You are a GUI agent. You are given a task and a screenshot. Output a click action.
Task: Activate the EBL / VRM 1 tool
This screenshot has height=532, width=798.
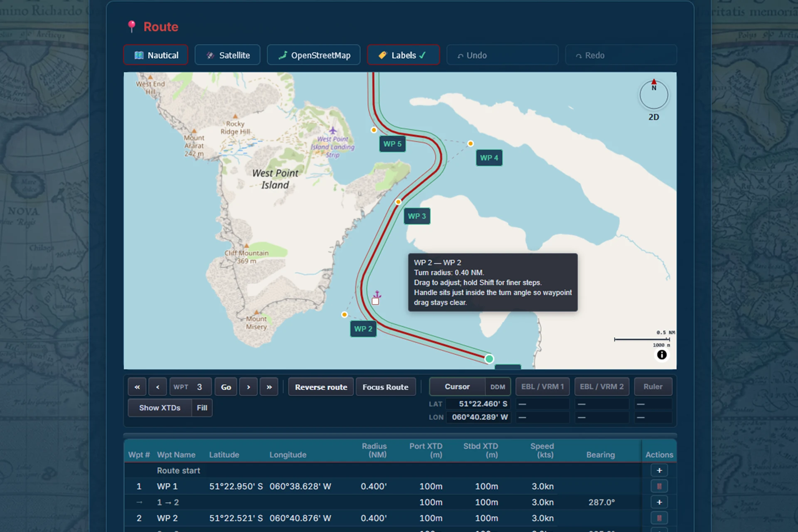[x=542, y=387]
